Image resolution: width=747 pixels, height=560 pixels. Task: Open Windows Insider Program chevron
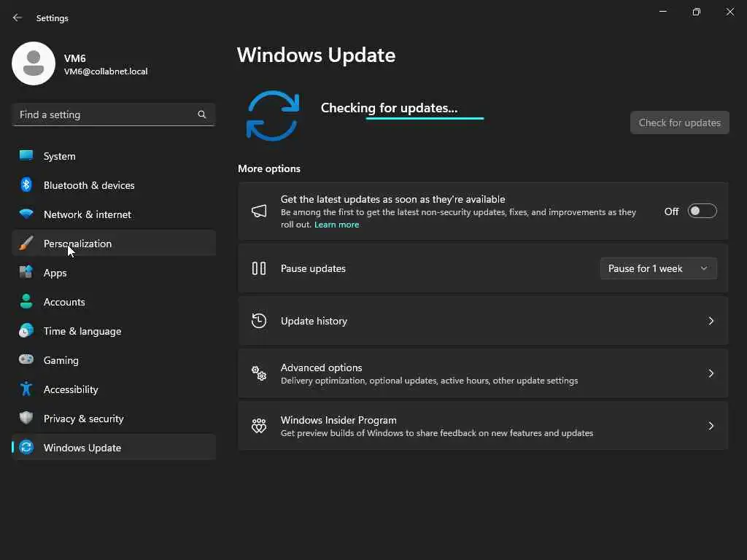click(x=711, y=426)
